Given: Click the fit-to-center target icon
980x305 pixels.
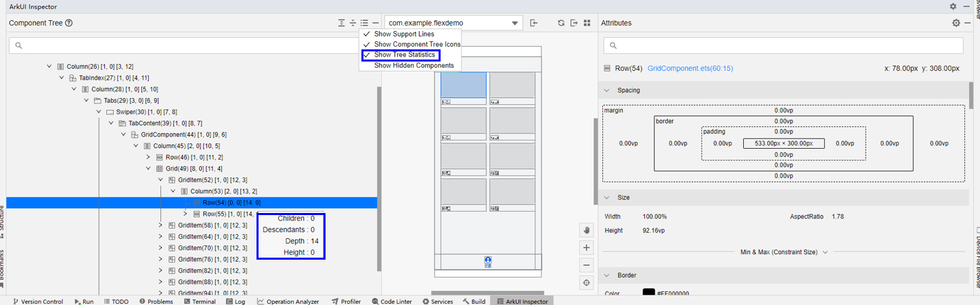Looking at the screenshot, I should [587, 283].
